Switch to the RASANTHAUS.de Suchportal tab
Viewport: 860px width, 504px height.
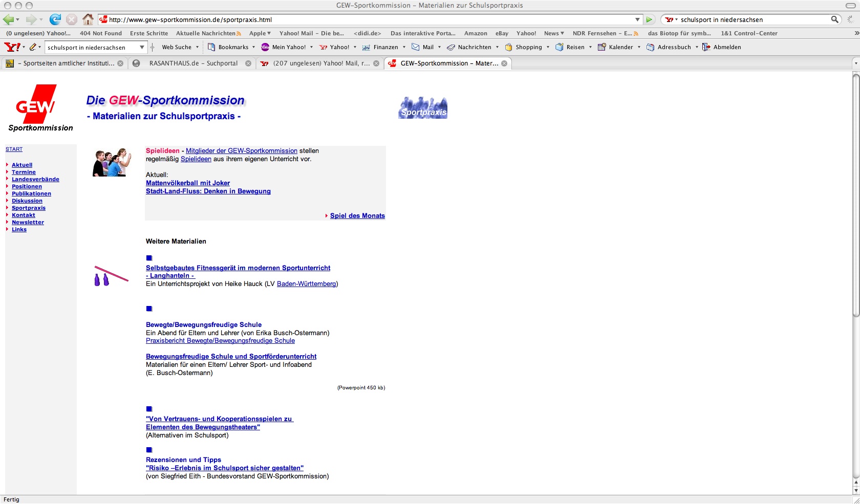click(x=193, y=63)
